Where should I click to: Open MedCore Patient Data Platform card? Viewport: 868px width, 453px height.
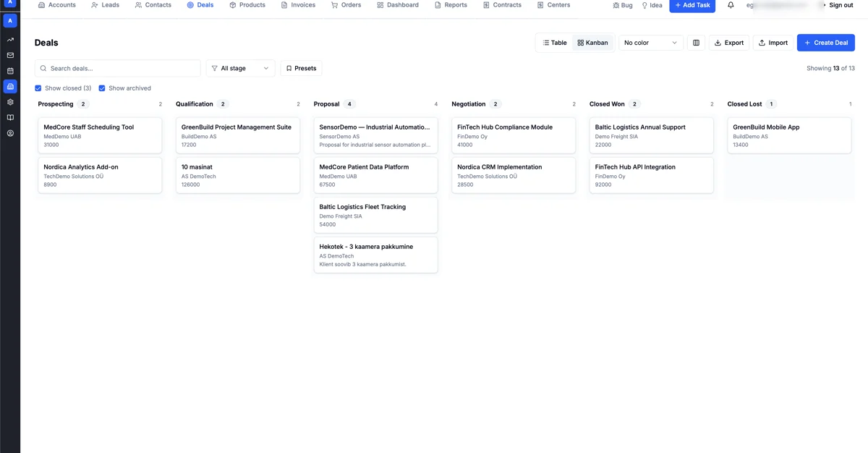(375, 175)
